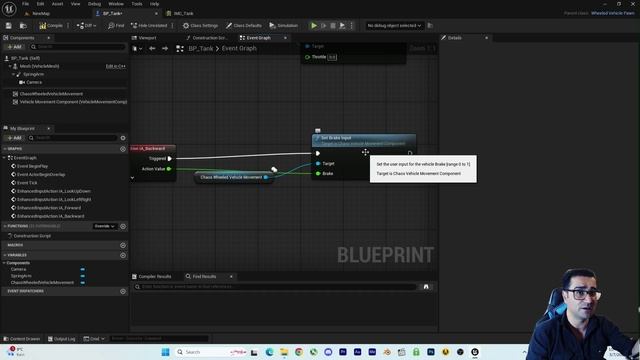Toggle Hide Unrelated nodes
The height and width of the screenshot is (360, 640).
(x=149, y=25)
